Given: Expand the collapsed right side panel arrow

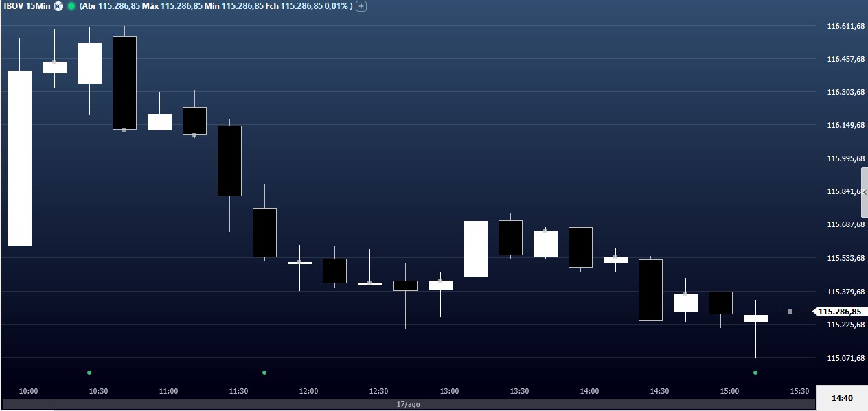Looking at the screenshot, I should tap(865, 193).
